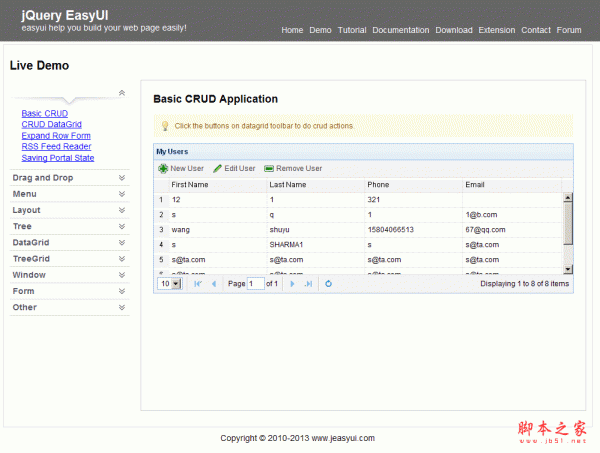Viewport: 600px width, 453px height.
Task: Click the Email column header
Action: coord(512,185)
